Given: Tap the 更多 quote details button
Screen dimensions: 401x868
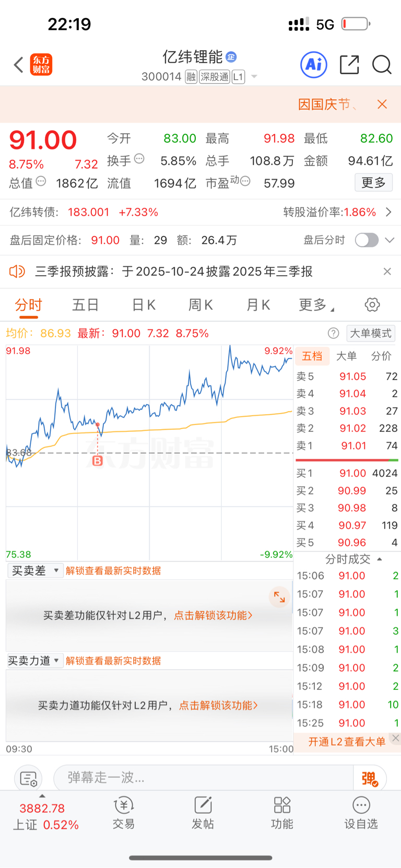Looking at the screenshot, I should (374, 183).
